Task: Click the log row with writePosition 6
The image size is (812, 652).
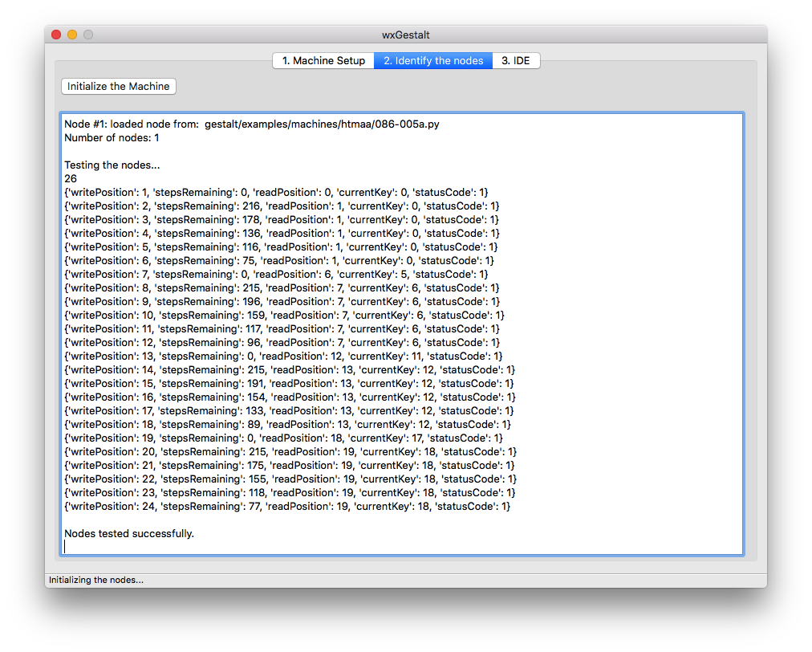Action: click(x=279, y=261)
